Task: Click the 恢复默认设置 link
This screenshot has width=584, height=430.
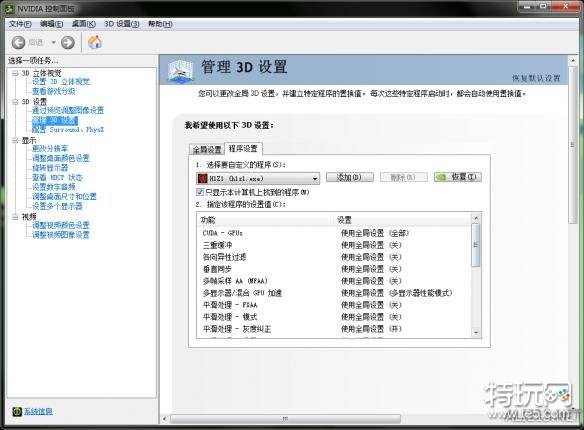Action: 536,78
